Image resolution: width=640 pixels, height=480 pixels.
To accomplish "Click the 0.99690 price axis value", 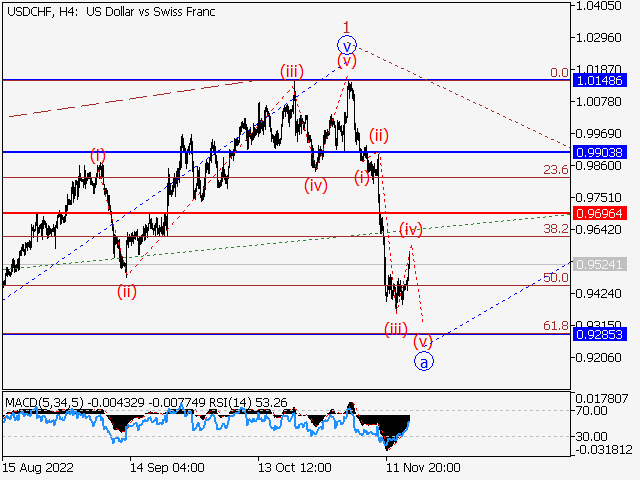I will coord(598,133).
